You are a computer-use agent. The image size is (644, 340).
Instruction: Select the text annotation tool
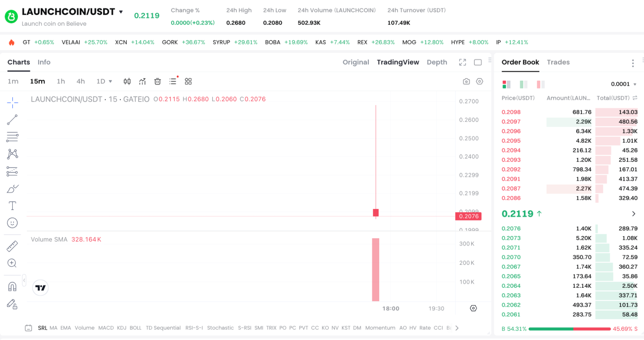tap(12, 205)
